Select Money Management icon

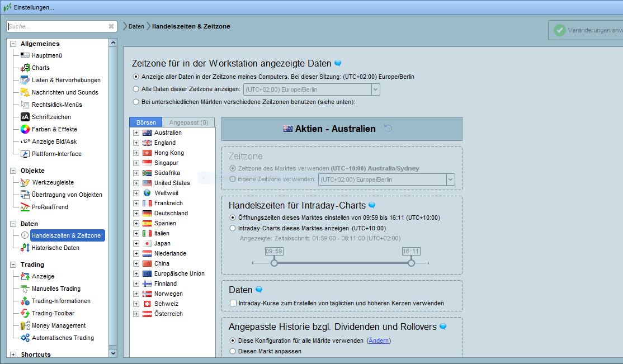25,325
